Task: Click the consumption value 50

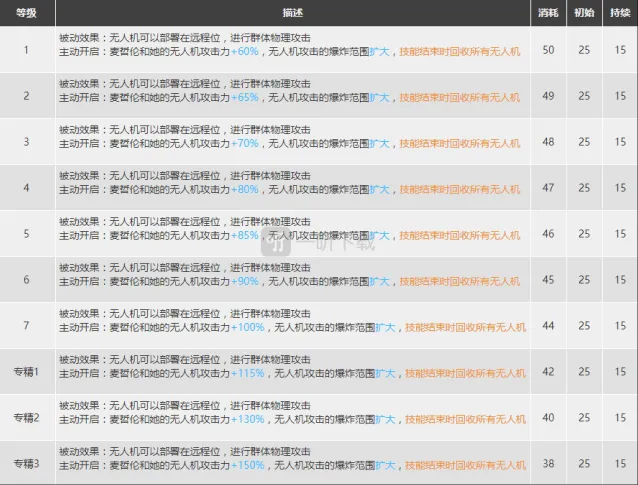Action: pyautogui.click(x=547, y=50)
